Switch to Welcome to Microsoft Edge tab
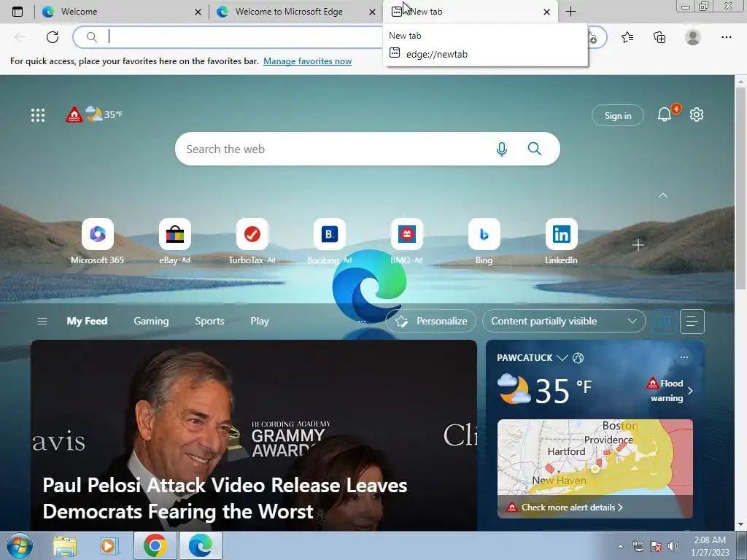Viewport: 747px width, 560px height. pos(295,12)
